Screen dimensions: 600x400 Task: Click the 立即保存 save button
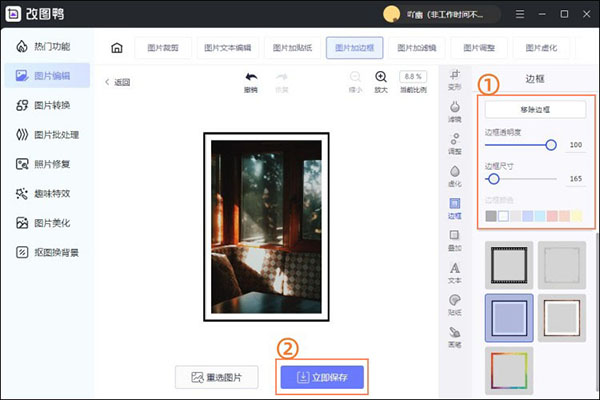[323, 376]
